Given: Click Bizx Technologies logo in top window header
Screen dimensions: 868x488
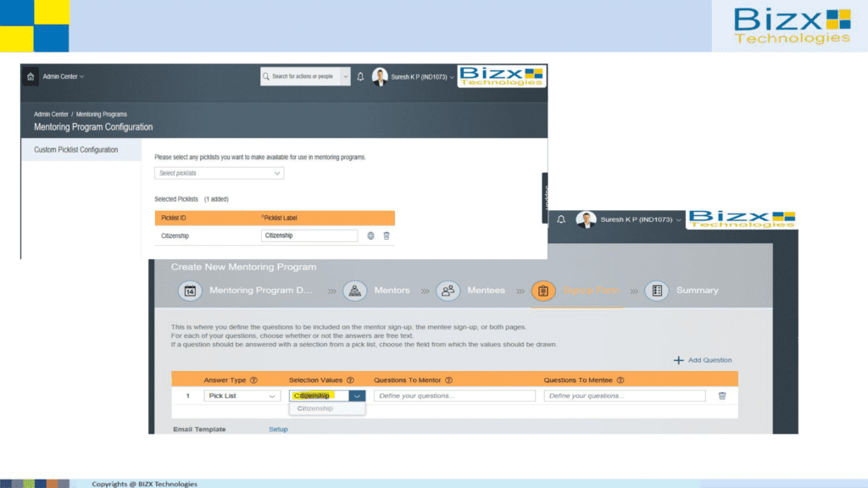Looking at the screenshot, I should [502, 76].
